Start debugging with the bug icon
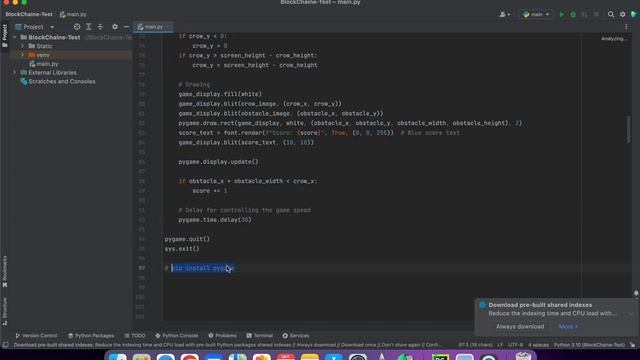 click(x=573, y=14)
